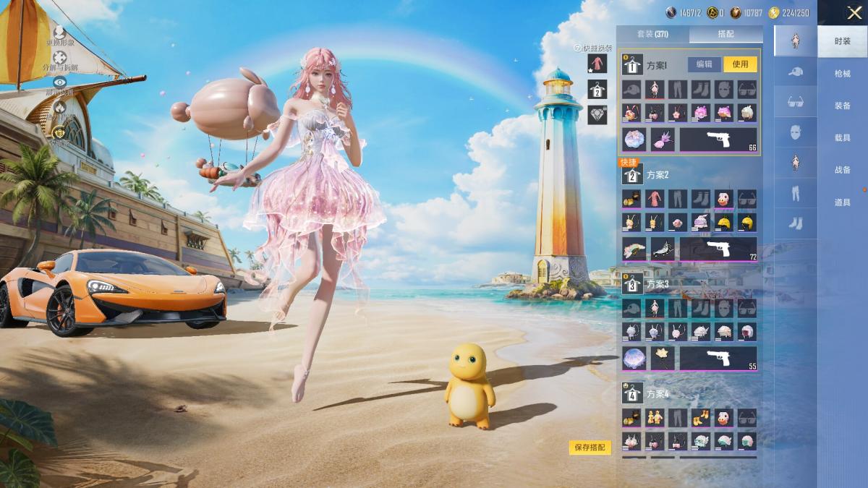Click the yellow helmet slot at the end of 方案2's second row
This screenshot has width=868, height=488.
(x=747, y=223)
